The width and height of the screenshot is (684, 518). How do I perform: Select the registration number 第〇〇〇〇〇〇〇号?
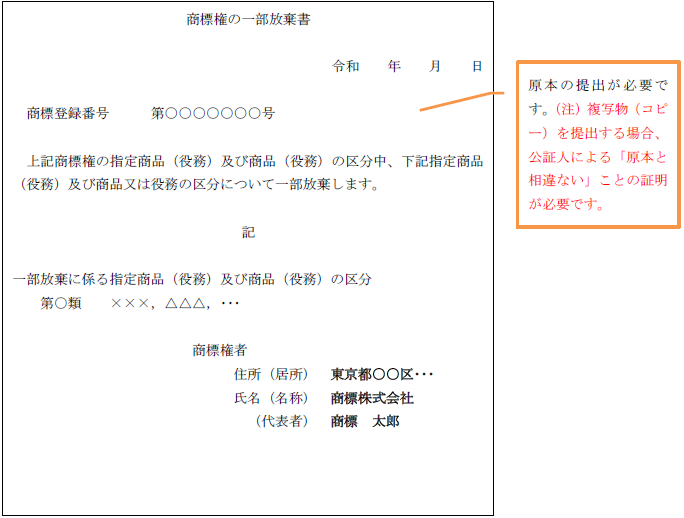click(x=213, y=114)
